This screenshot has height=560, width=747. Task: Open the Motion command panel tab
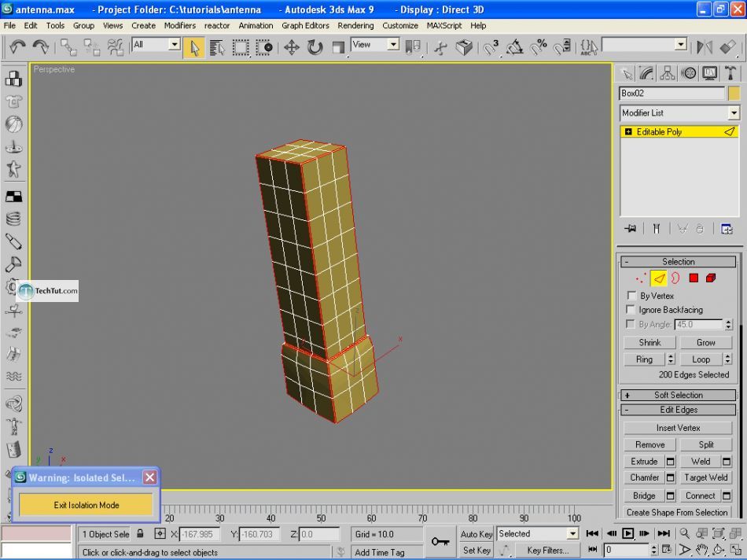688,73
